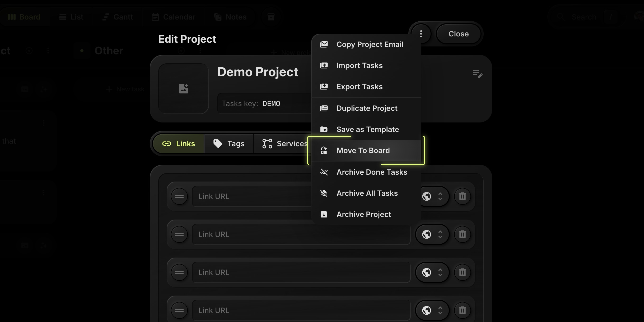Viewport: 644px width, 322px height.
Task: Grab the drag handle on second link row
Action: pyautogui.click(x=179, y=234)
